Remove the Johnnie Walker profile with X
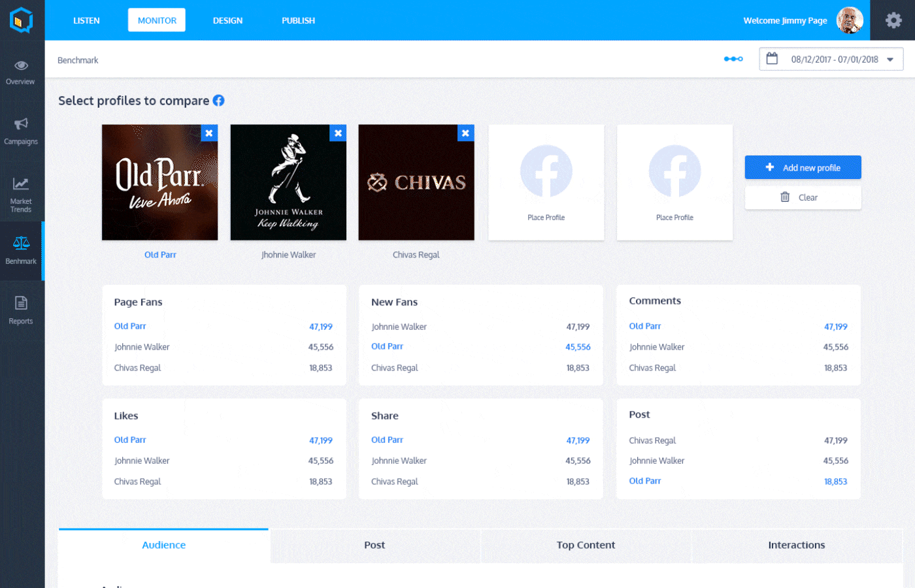 point(338,133)
